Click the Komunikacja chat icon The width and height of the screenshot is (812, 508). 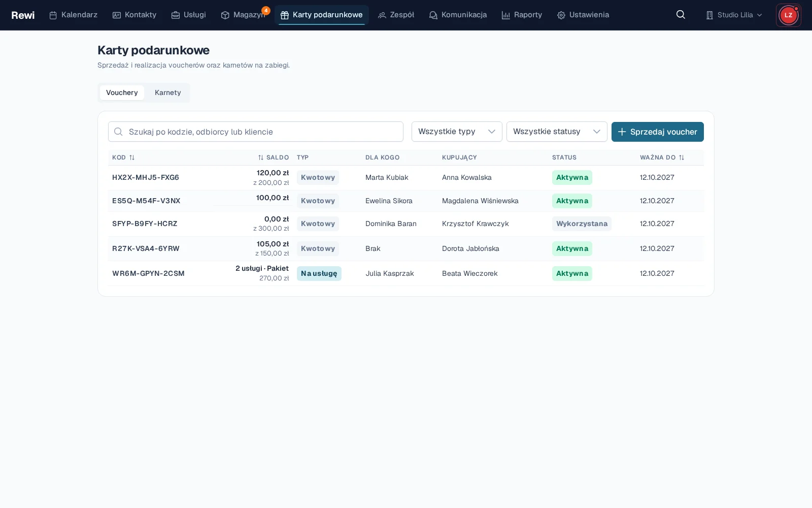[x=433, y=15]
